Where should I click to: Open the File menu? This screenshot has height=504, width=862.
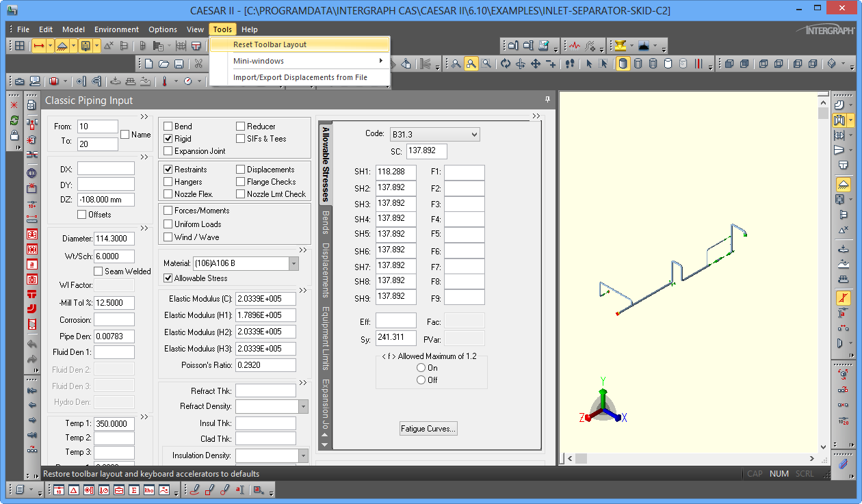(x=23, y=29)
